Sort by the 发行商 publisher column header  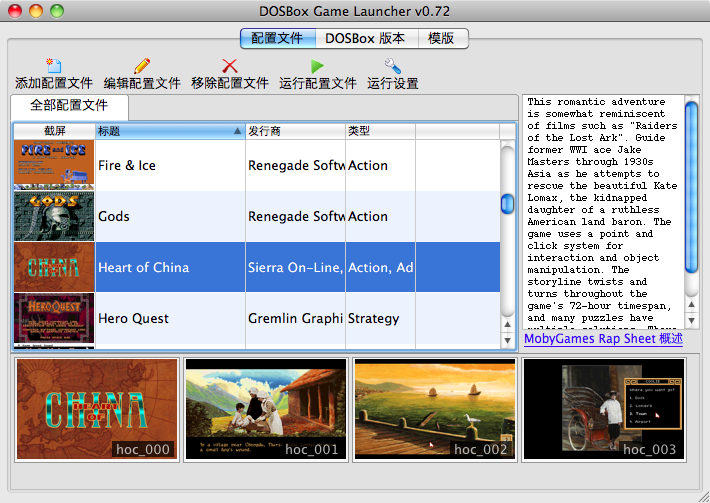click(294, 131)
